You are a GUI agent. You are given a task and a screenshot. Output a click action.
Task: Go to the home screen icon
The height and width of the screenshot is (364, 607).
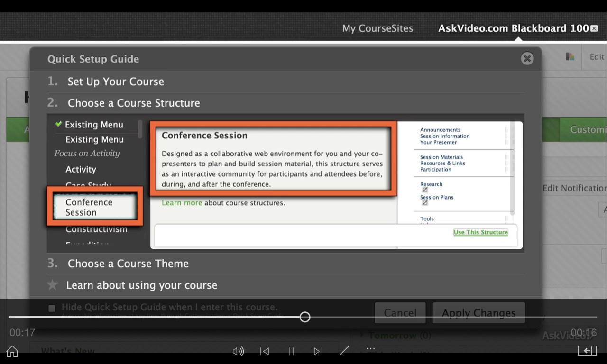12,351
